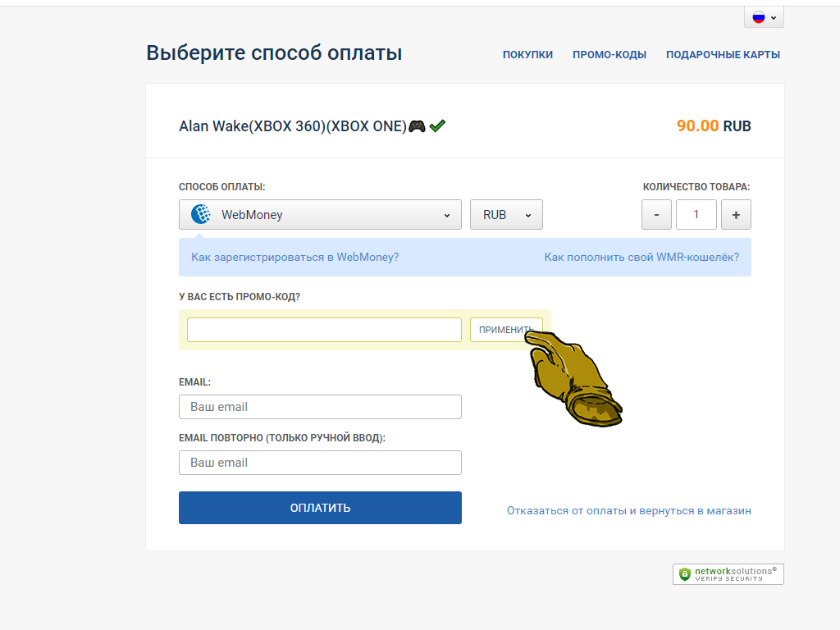Click the 'Выберите способ оплаты' heading

(x=274, y=53)
